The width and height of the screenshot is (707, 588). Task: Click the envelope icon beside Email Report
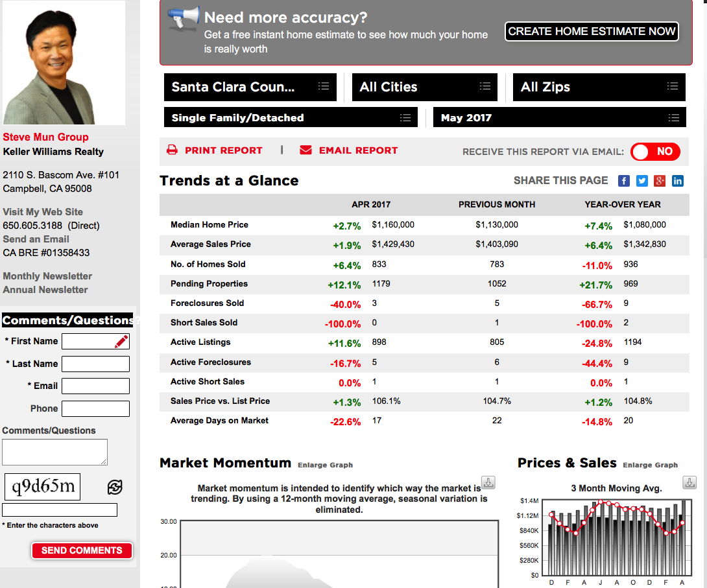coord(306,150)
